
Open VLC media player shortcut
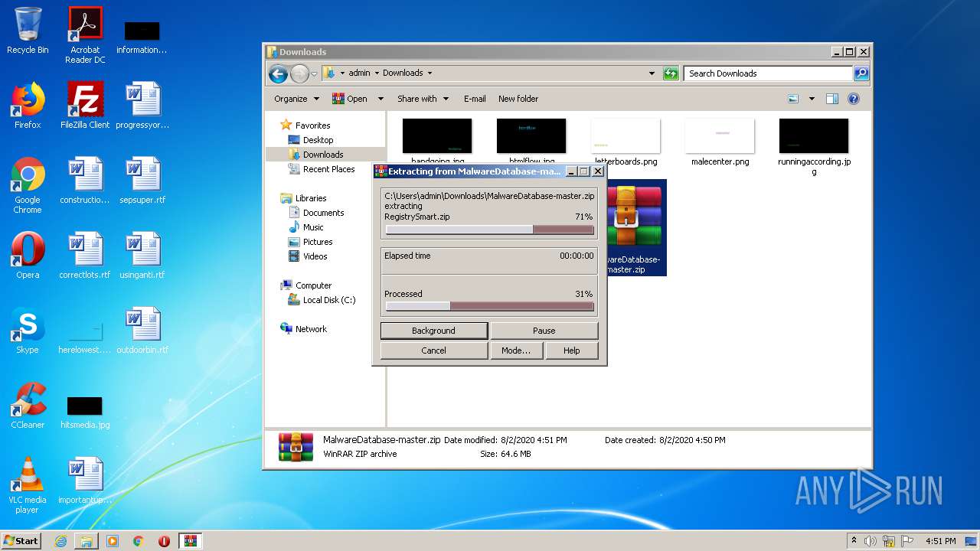pos(28,485)
